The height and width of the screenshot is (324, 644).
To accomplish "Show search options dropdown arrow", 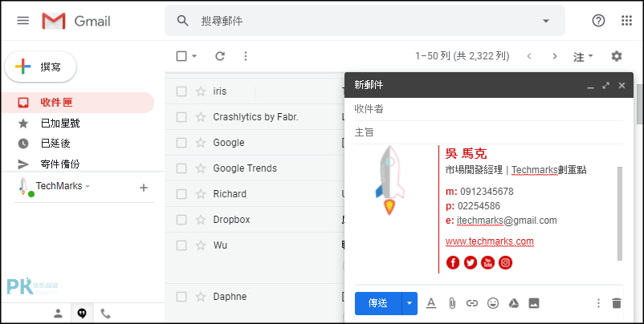I will point(546,21).
